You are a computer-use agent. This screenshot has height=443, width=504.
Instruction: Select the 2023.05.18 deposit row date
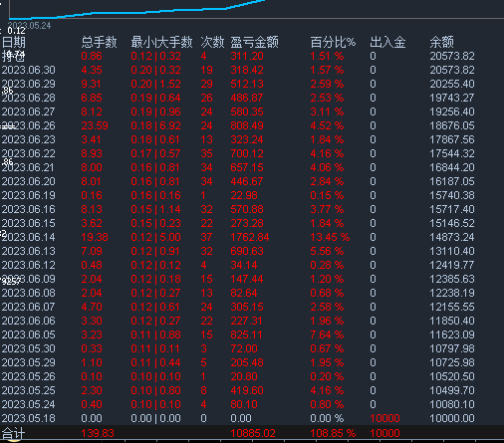coord(29,418)
